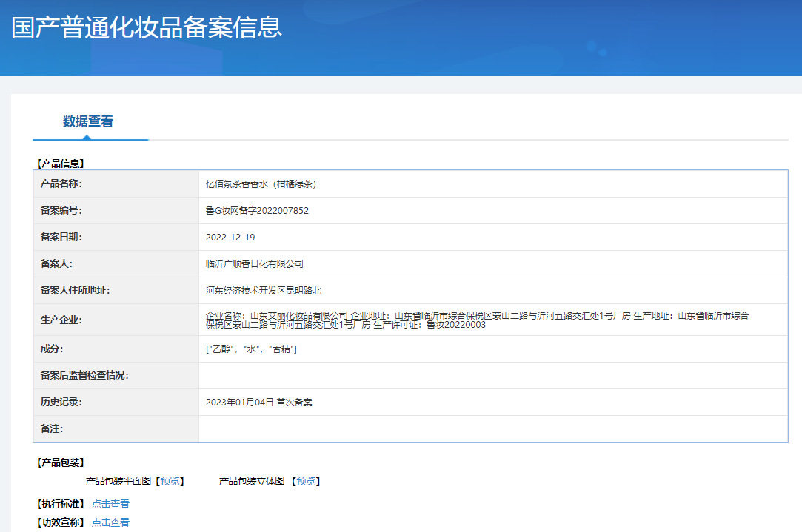This screenshot has height=532, width=802.
Task: Click the 【执行标准】 label
Action: coord(61,504)
